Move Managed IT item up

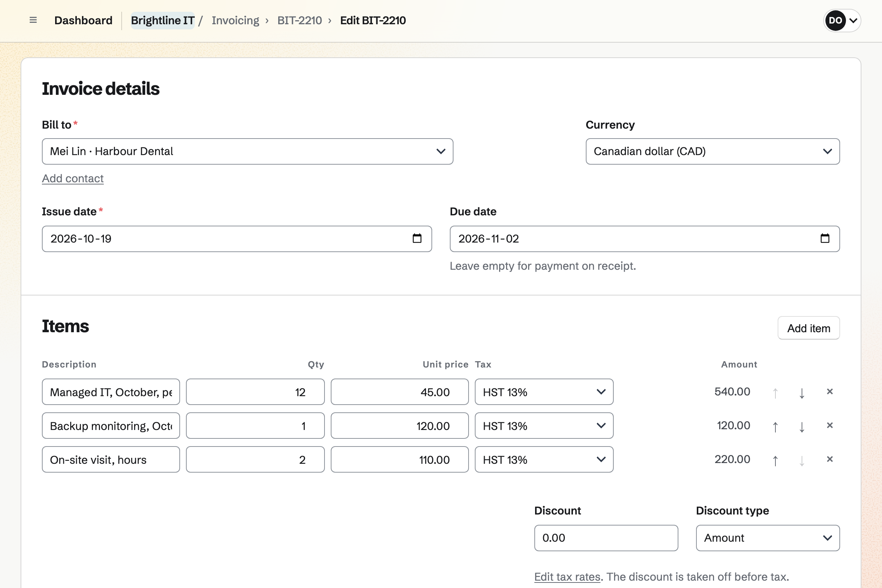[775, 392]
